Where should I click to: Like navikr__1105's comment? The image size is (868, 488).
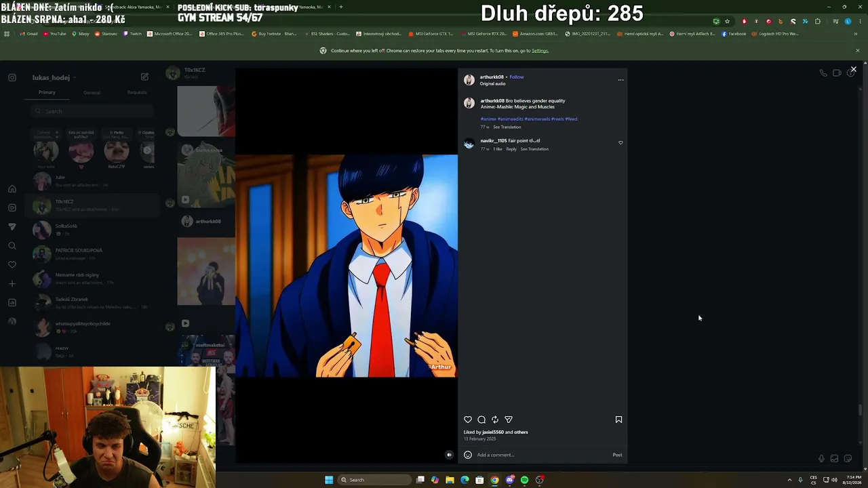pyautogui.click(x=620, y=143)
